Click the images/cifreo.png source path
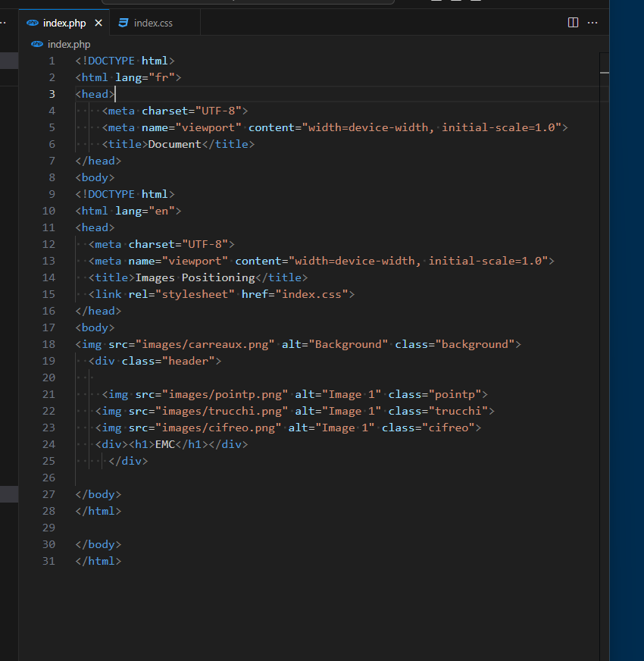Screen dimensions: 644x661 (x=218, y=428)
